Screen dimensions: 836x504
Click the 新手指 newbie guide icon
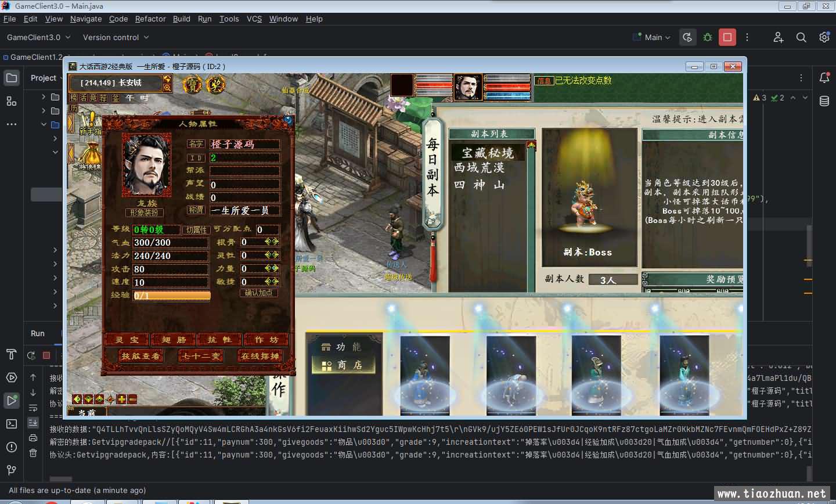click(x=90, y=124)
